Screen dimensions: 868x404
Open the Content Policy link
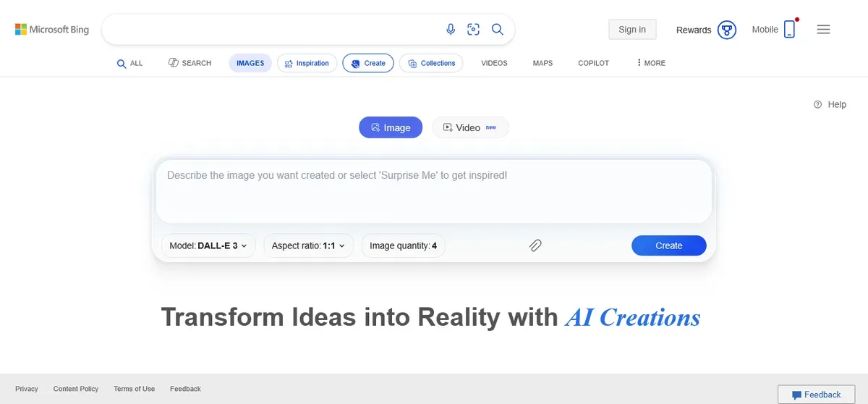[x=76, y=389]
